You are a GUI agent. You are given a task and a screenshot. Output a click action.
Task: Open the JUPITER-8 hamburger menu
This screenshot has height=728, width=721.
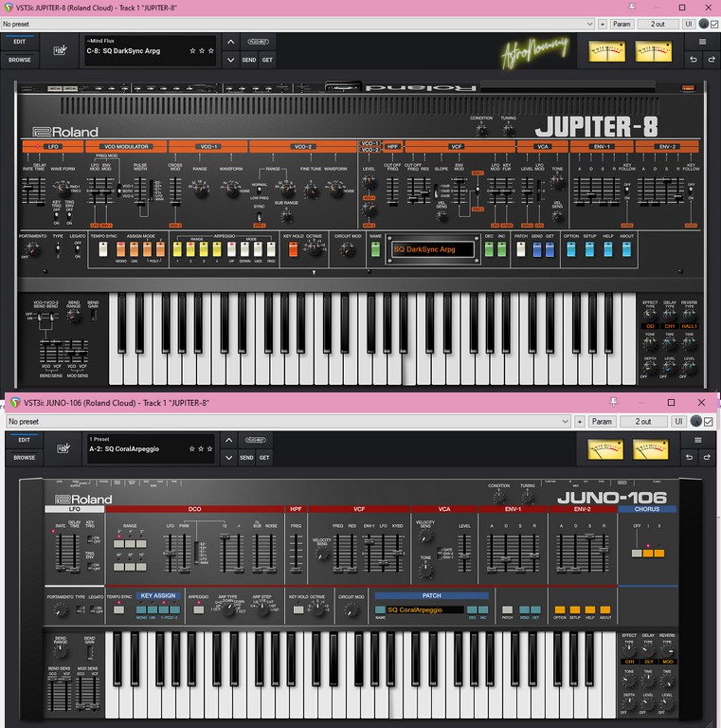coord(702,42)
